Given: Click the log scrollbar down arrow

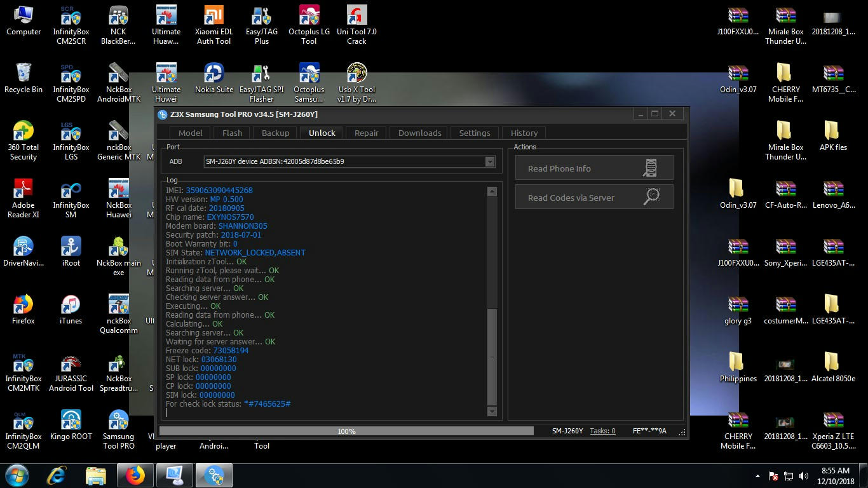Looking at the screenshot, I should click(x=491, y=411).
